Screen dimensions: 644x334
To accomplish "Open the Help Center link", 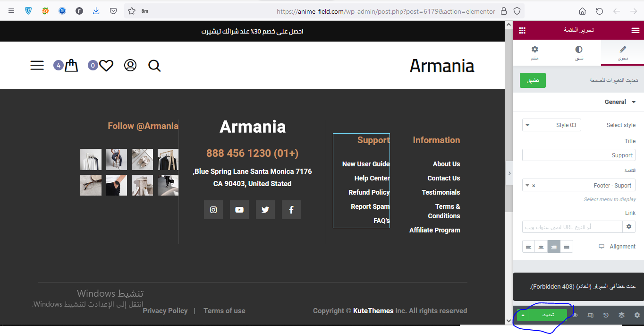I will (372, 178).
